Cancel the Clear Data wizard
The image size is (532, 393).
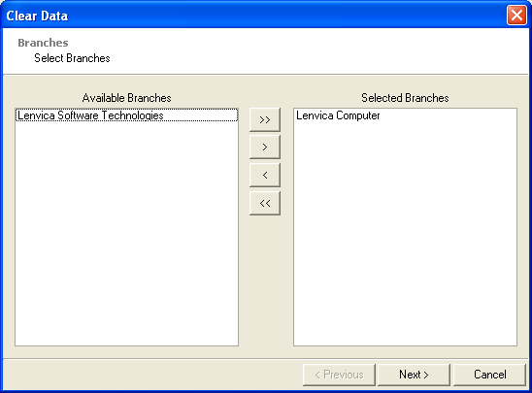489,375
